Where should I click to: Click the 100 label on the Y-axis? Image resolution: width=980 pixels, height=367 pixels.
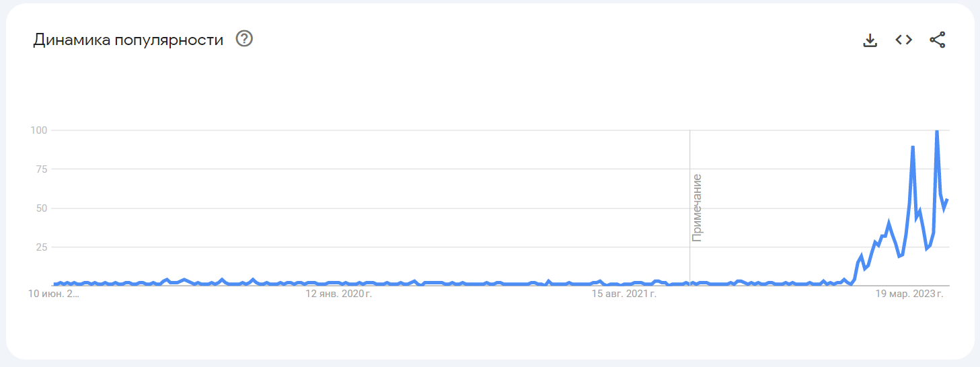point(39,130)
